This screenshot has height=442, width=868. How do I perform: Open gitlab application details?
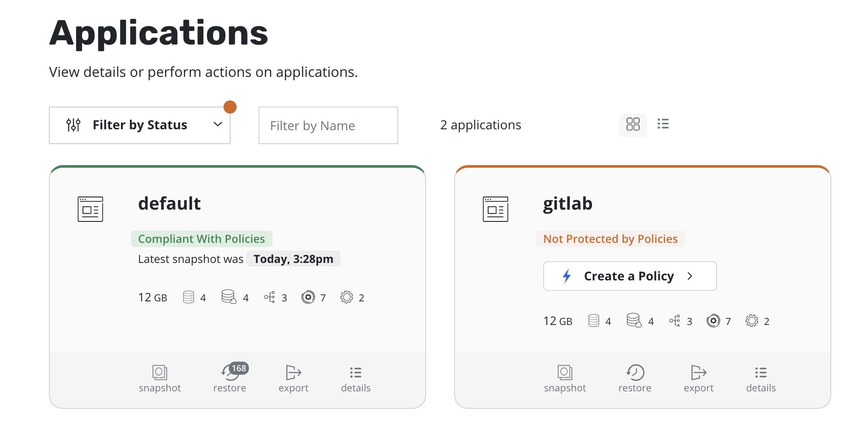pos(760,378)
